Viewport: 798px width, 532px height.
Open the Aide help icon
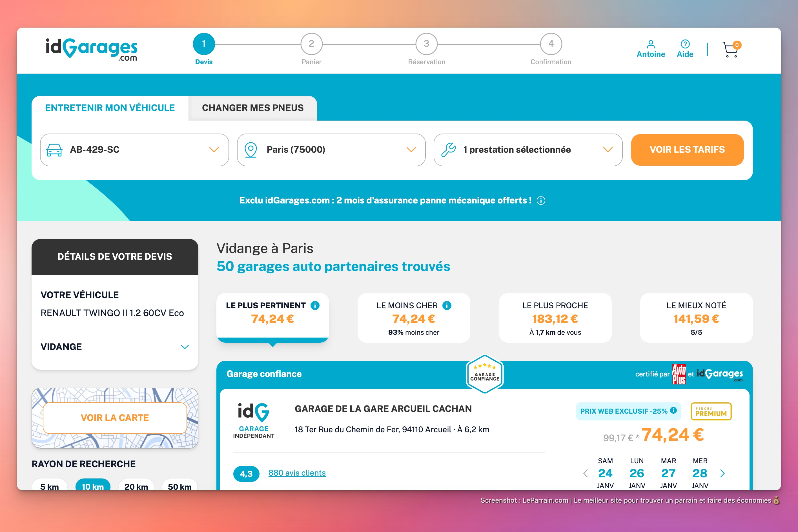(685, 45)
